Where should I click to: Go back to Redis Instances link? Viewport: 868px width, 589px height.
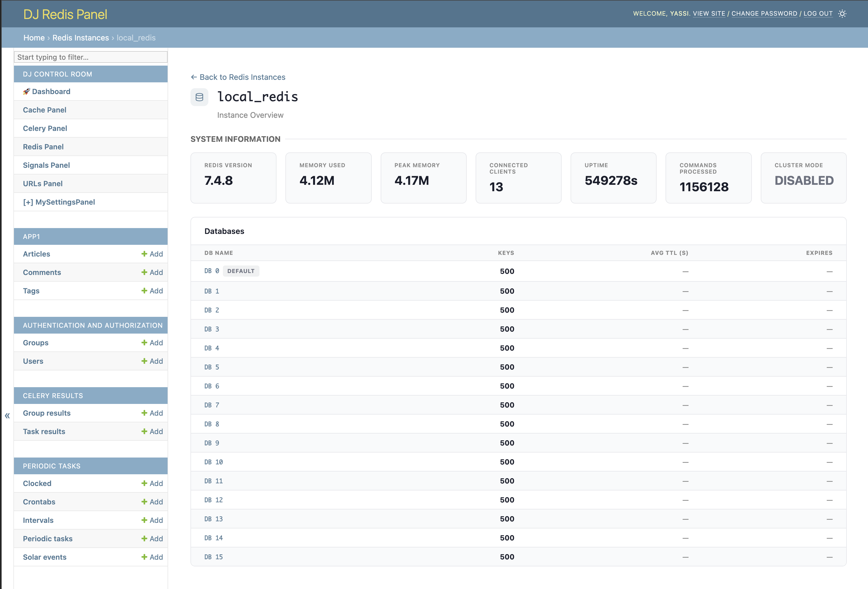pyautogui.click(x=238, y=77)
